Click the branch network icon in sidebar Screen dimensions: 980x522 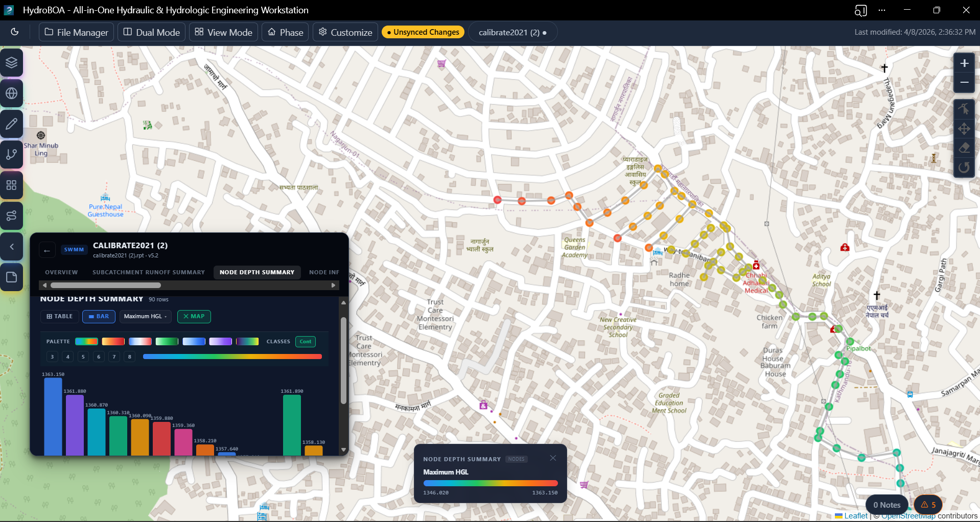pyautogui.click(x=12, y=155)
